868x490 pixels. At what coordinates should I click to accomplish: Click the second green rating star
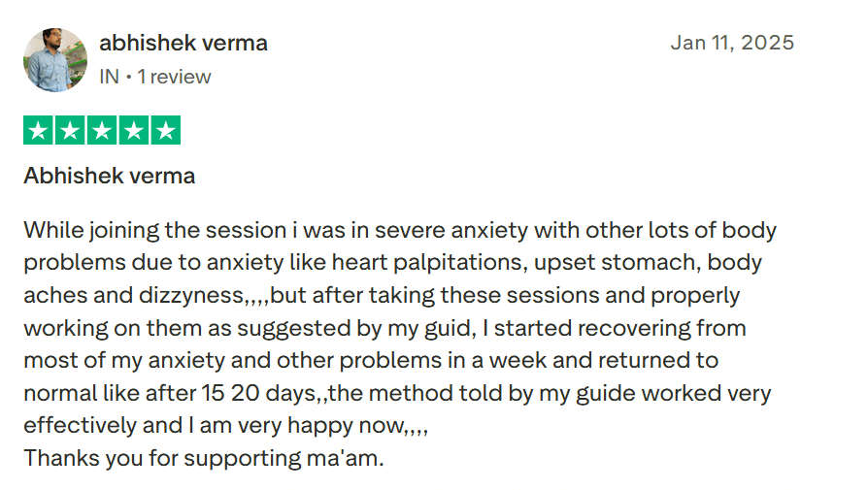[70, 130]
